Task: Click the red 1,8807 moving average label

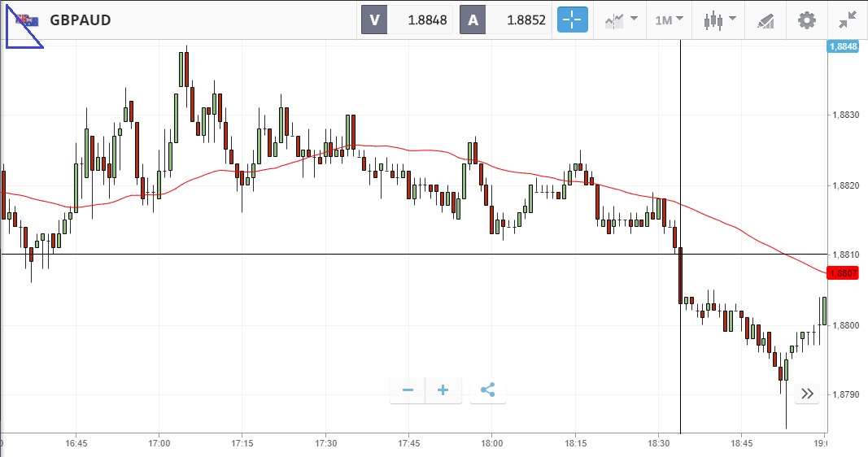Action: coord(843,273)
